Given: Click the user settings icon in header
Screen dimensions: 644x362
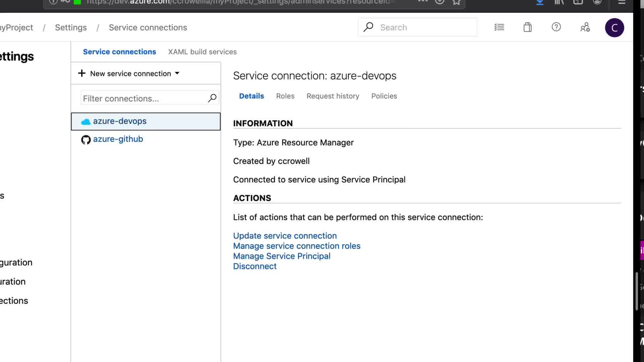Looking at the screenshot, I should pyautogui.click(x=585, y=27).
